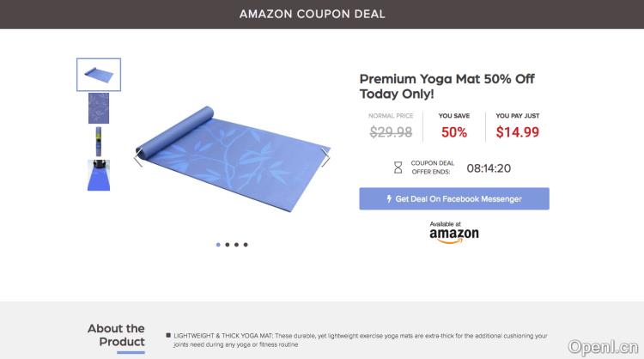Click the 08:14:20 countdown timer
Viewport: 644px width, 359px height.
(x=489, y=168)
